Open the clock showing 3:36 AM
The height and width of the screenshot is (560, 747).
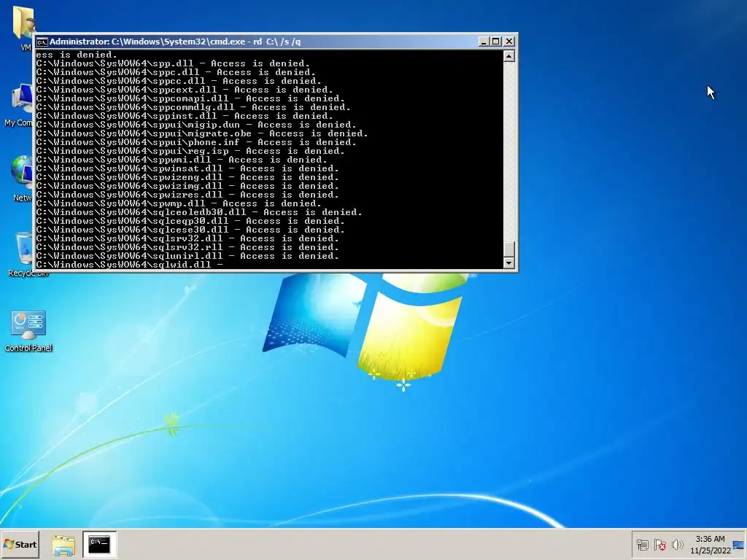[x=710, y=545]
